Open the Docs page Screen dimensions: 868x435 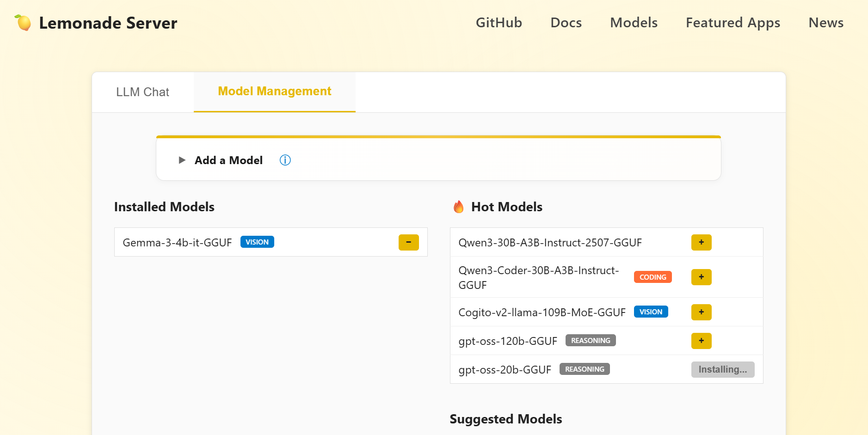(566, 23)
